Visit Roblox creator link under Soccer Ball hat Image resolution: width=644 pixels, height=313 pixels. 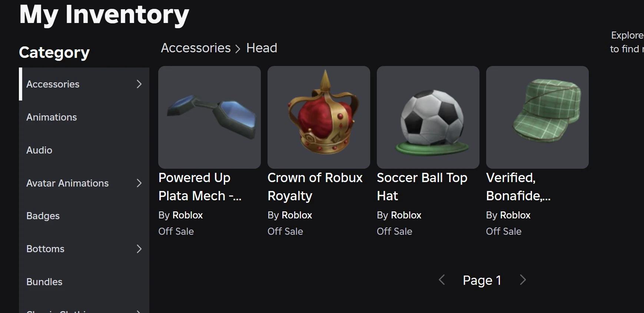(406, 215)
